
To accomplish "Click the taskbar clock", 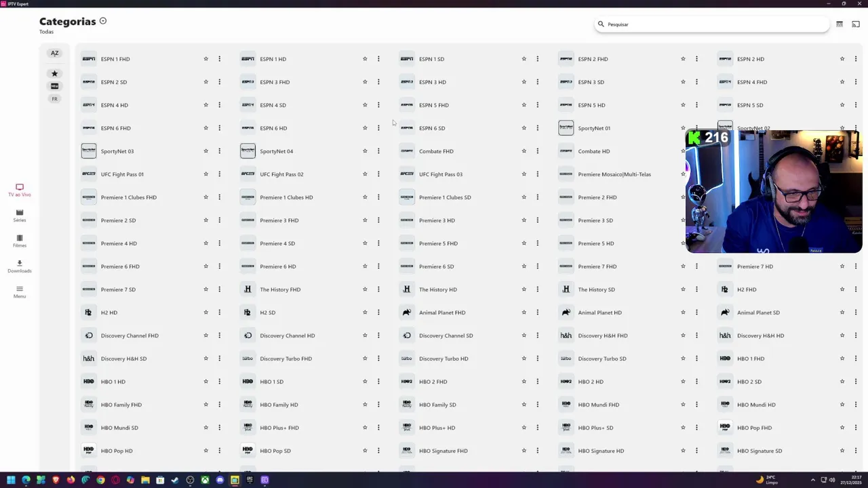I will pos(850,480).
